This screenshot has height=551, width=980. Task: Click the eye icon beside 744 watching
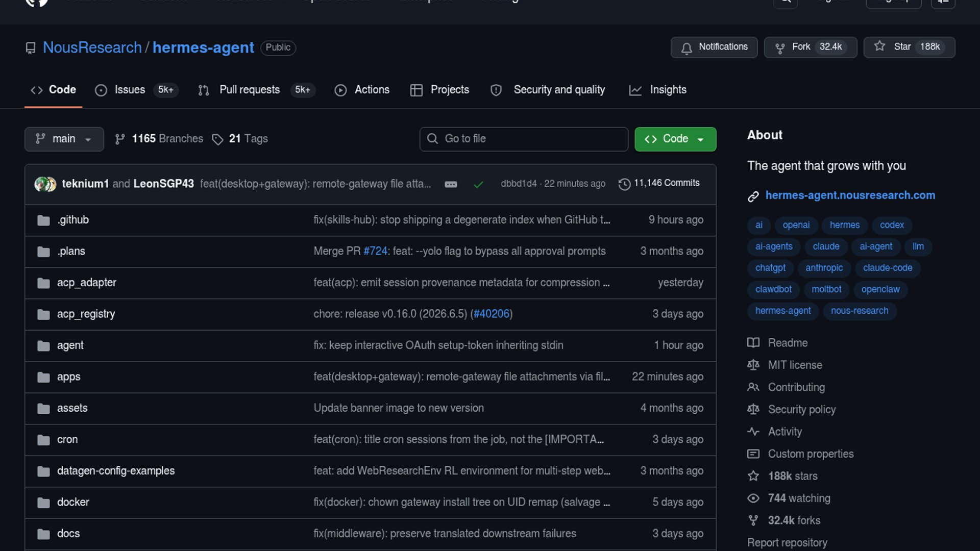[x=753, y=498]
